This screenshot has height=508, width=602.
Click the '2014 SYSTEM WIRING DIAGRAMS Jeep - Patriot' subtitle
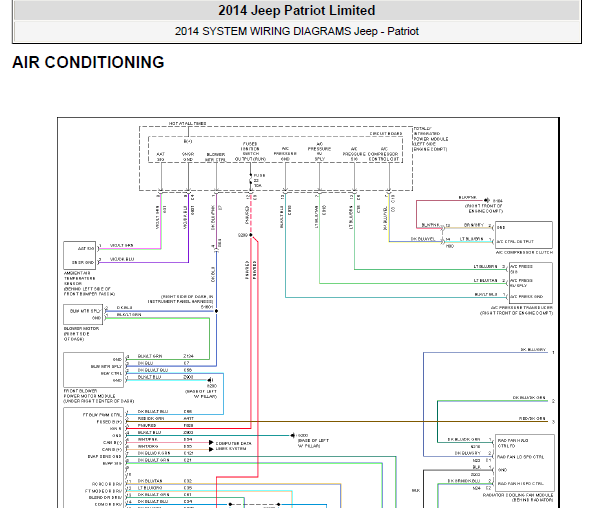296,31
